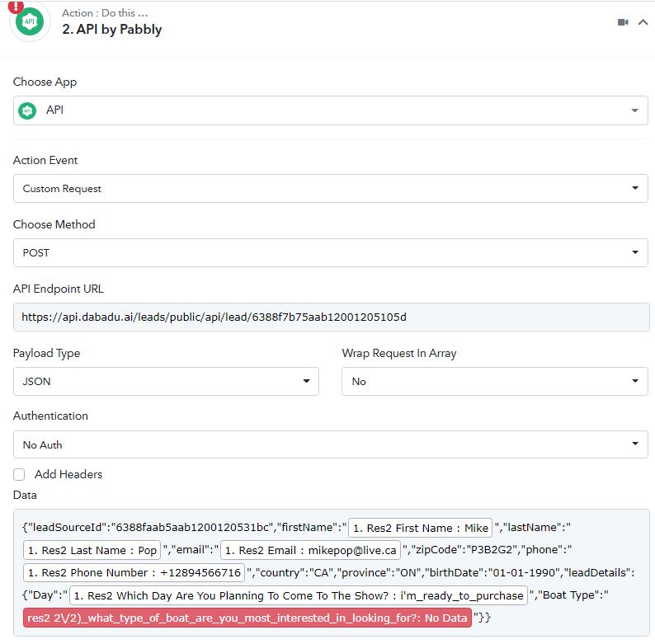Click the "leadSourceId" text in Data field
Image resolution: width=655 pixels, height=644 pixels.
[66, 528]
